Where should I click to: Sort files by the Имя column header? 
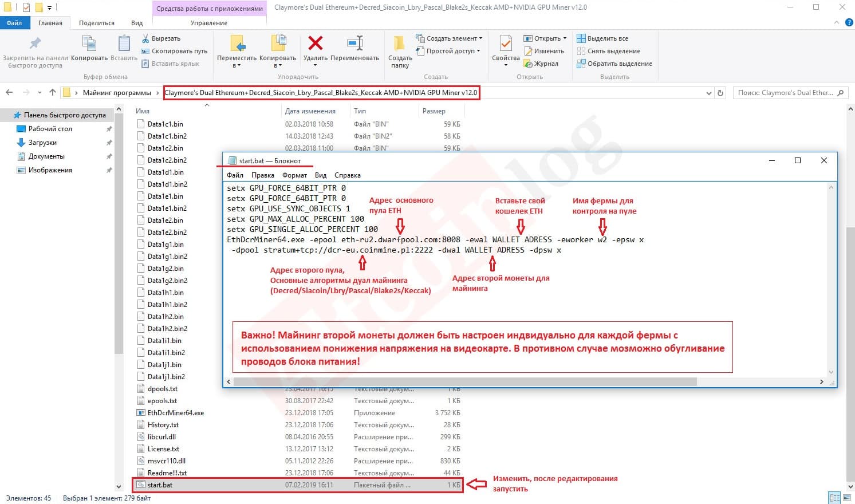143,111
